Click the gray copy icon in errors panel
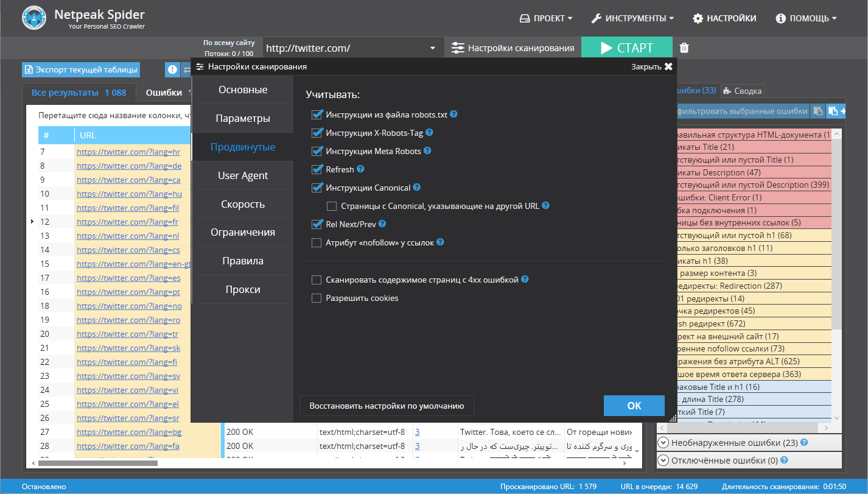This screenshot has width=868, height=494. (819, 111)
